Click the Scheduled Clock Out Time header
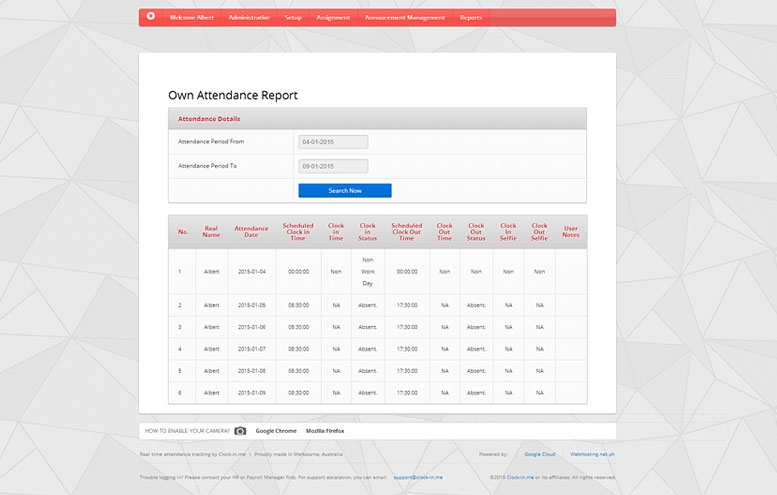777x495 pixels. tap(406, 232)
